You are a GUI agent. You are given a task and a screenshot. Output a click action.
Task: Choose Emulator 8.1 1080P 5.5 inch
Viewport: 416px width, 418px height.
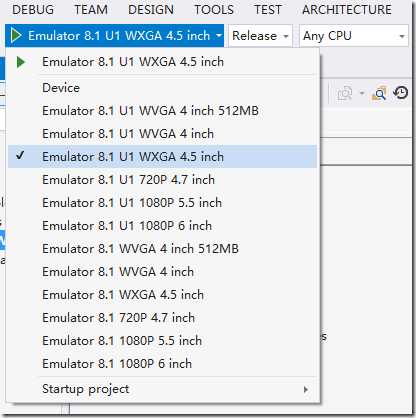click(162, 341)
